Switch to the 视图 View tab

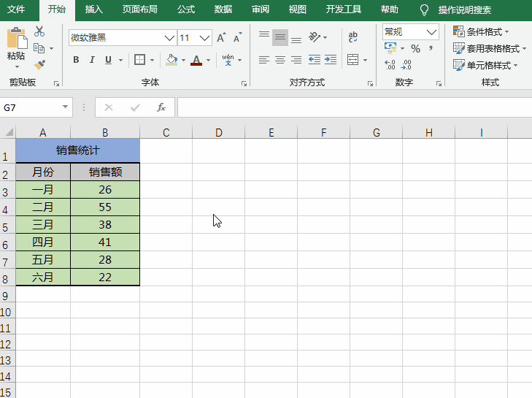tap(297, 9)
